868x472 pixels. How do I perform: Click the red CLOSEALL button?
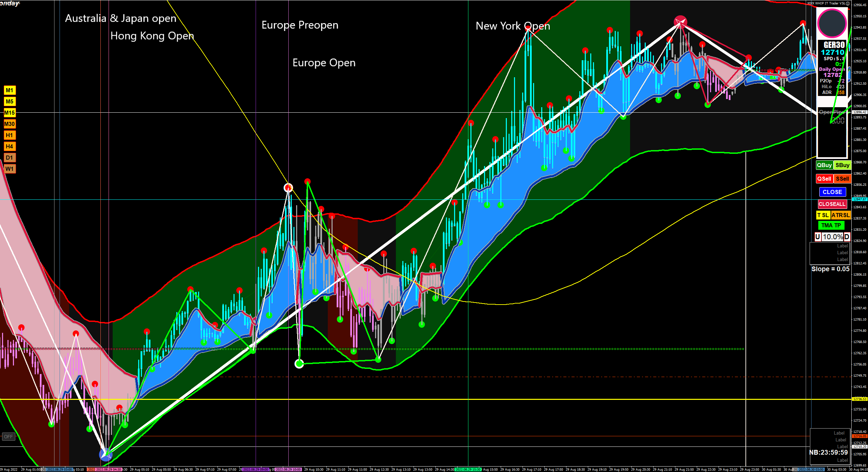coord(832,204)
